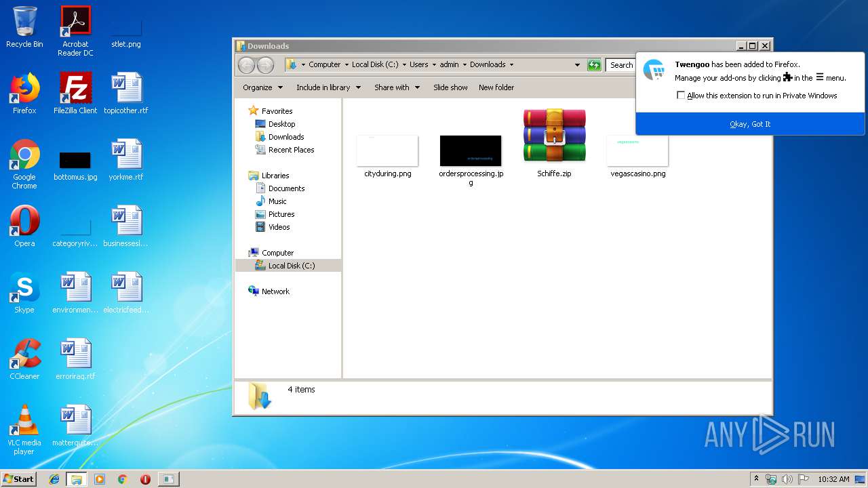Open the Recycle Bin desktop icon
Screen dimensions: 868x488
pos(24,27)
